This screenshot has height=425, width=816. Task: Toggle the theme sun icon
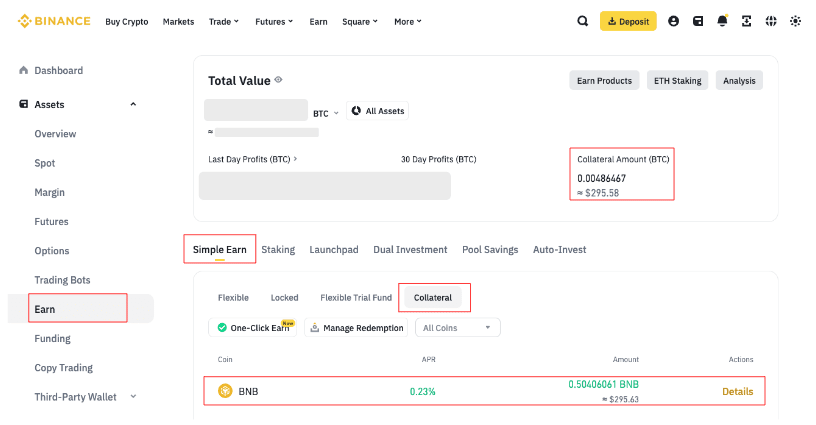(x=795, y=21)
